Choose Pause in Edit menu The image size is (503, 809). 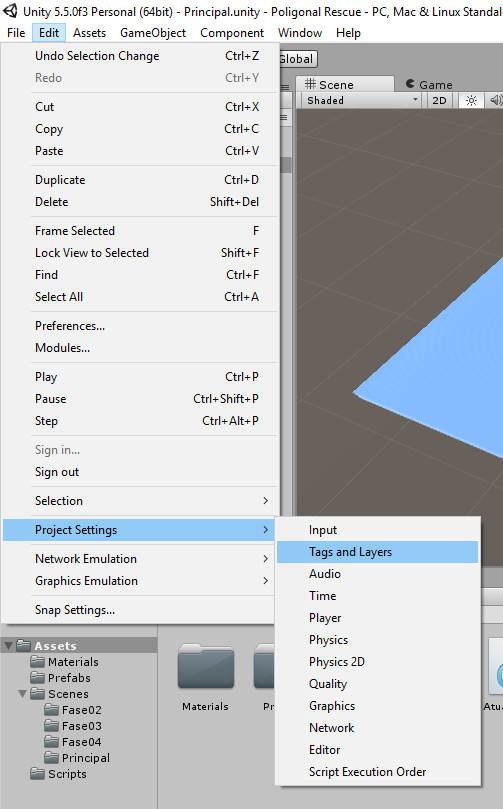(140, 399)
